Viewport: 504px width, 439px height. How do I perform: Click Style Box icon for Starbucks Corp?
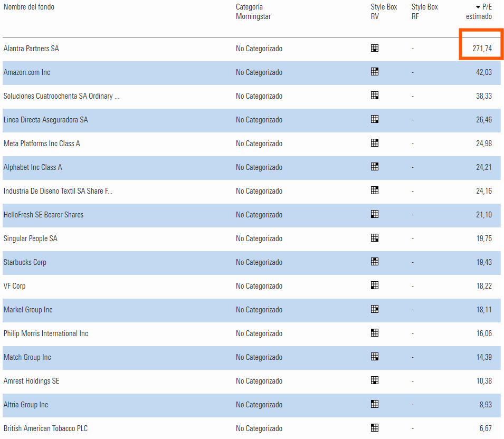(x=375, y=262)
